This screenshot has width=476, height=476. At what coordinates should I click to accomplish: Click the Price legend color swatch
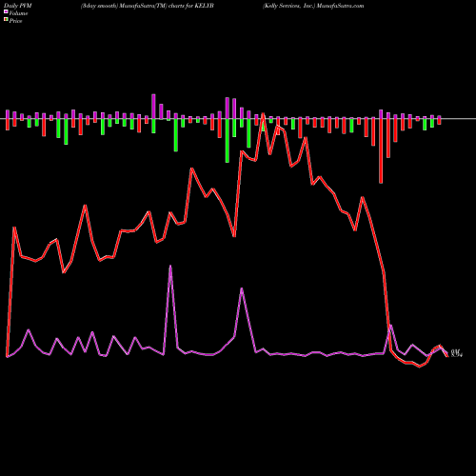6,19
